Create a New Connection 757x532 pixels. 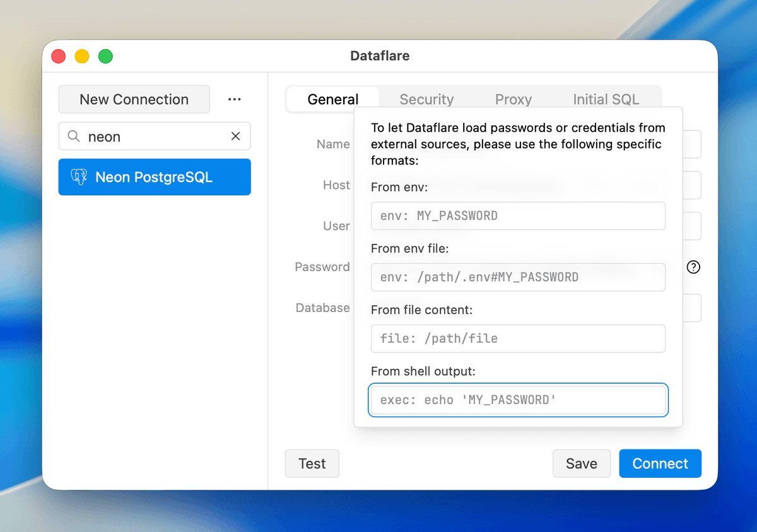point(134,99)
